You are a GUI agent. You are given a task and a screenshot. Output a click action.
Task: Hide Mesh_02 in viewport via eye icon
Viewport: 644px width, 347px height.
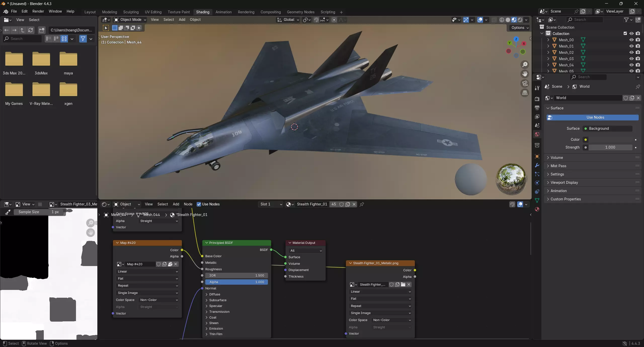coord(631,52)
